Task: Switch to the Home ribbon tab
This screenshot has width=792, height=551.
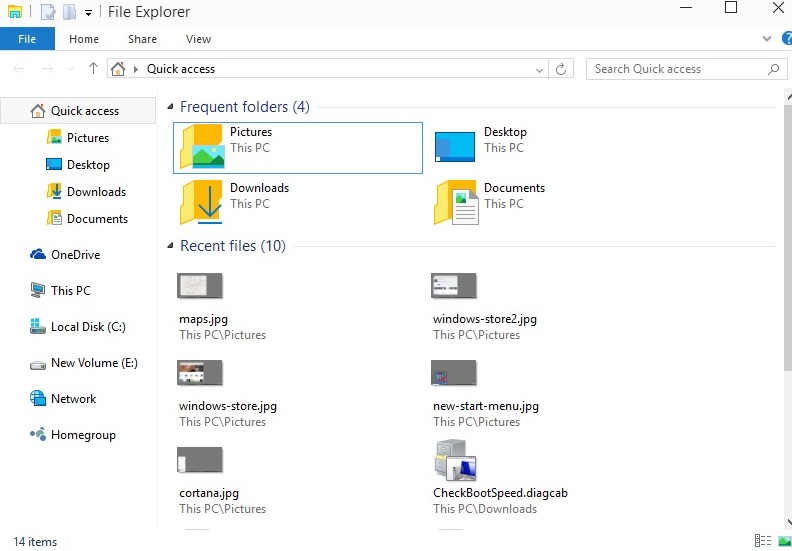Action: click(84, 39)
